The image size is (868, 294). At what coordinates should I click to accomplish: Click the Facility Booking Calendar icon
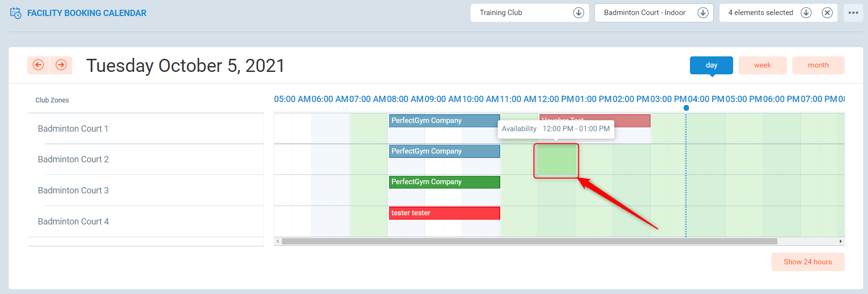[16, 13]
